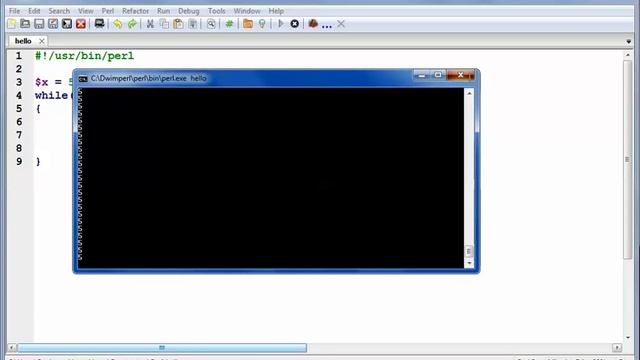Select the hello editor tab
The width and height of the screenshot is (640, 360).
click(x=23, y=41)
